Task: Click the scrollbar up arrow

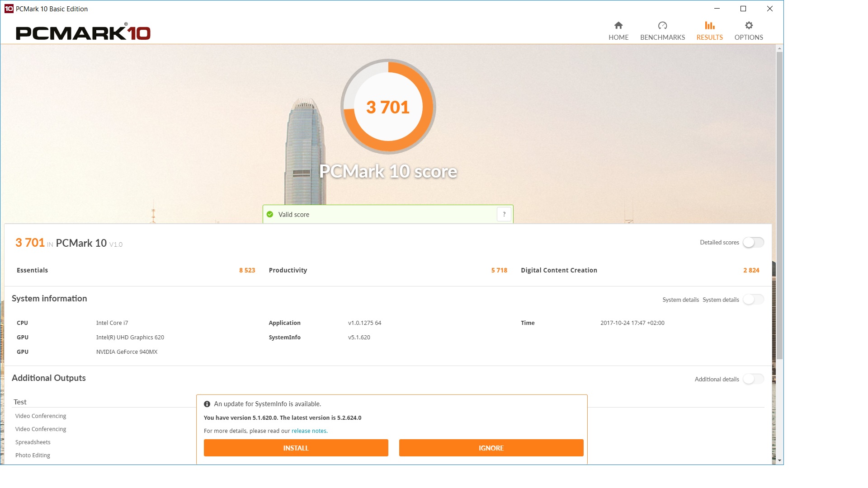Action: click(779, 48)
